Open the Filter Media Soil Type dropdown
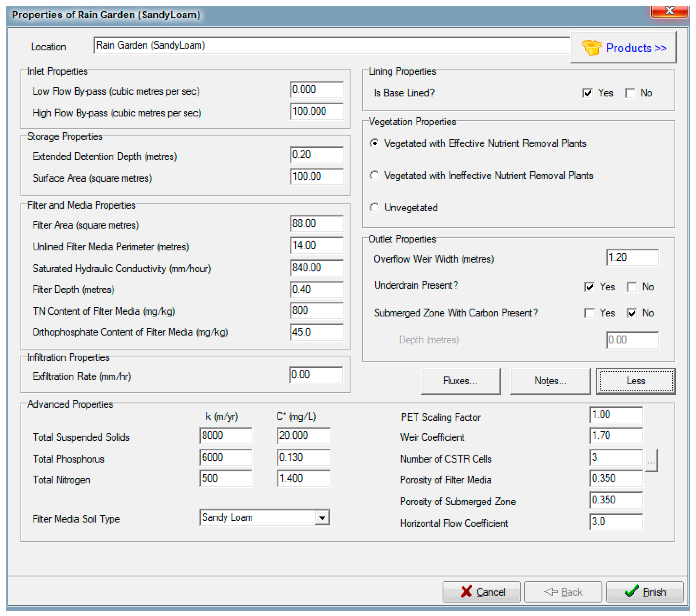The width and height of the screenshot is (696, 616). coord(322,518)
